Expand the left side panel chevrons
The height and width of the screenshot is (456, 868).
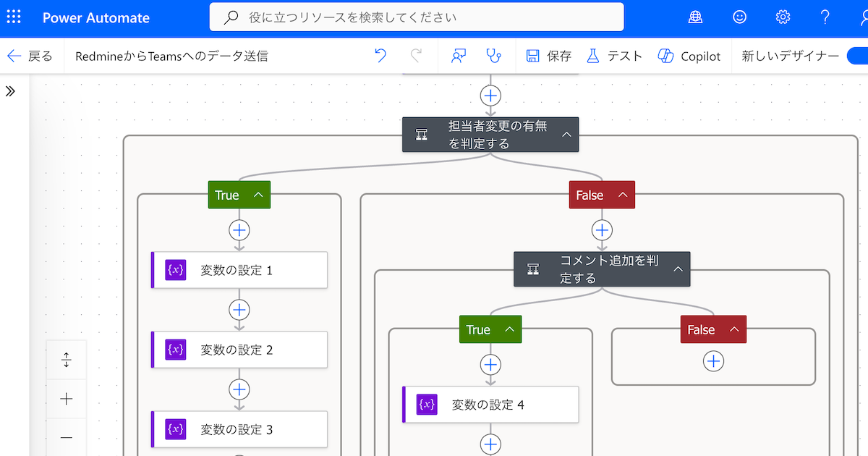click(x=10, y=90)
